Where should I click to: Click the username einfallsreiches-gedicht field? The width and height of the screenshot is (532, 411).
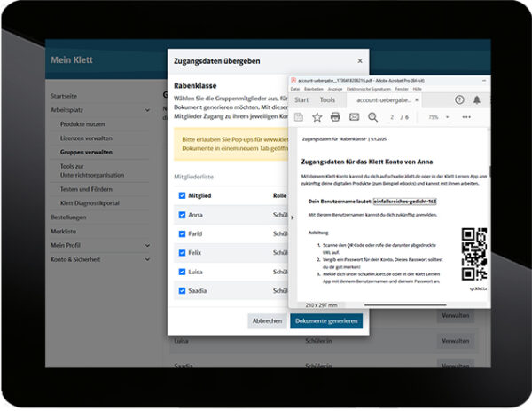pos(405,202)
